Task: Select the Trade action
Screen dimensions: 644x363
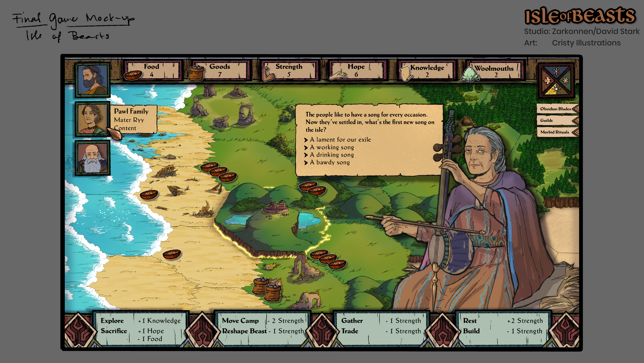Action: 350,331
